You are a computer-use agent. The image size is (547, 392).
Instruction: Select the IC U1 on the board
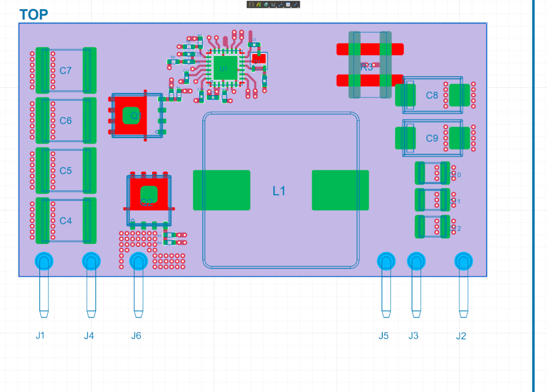224,67
